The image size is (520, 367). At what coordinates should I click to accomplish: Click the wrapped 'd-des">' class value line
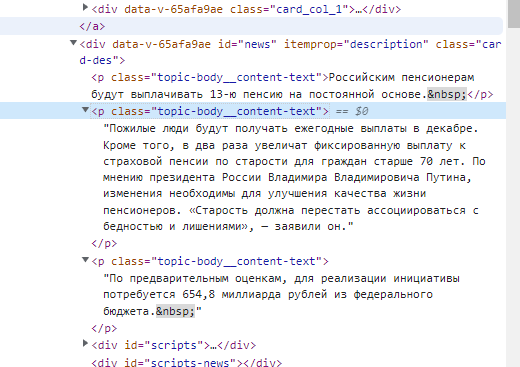coord(102,60)
